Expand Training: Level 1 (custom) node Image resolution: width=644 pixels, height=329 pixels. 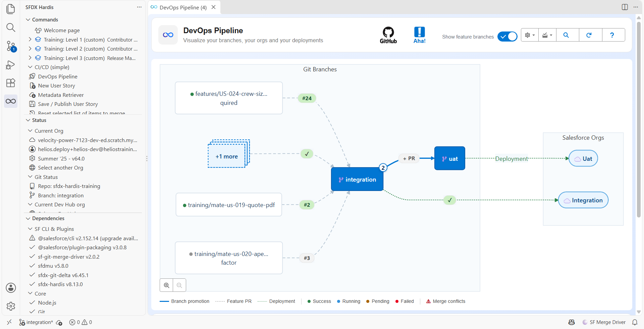tap(30, 40)
